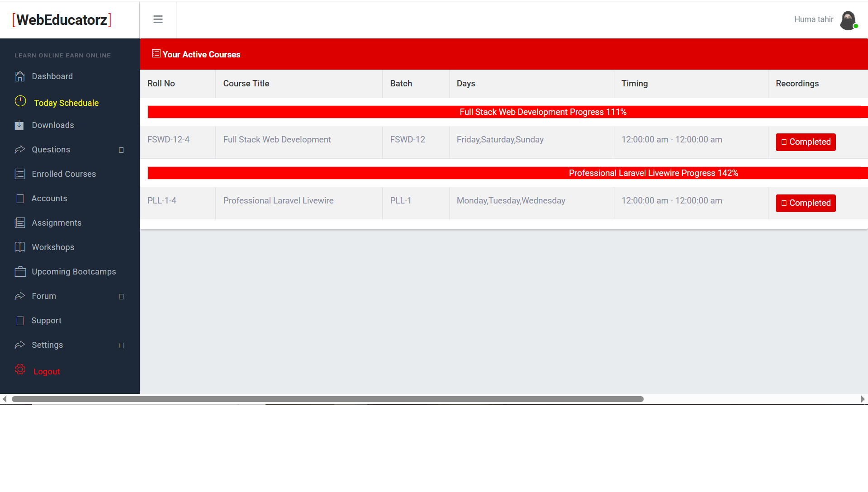Screen dimensions: 868x492
Task: Click the scrollbar left arrow
Action: coord(5,399)
